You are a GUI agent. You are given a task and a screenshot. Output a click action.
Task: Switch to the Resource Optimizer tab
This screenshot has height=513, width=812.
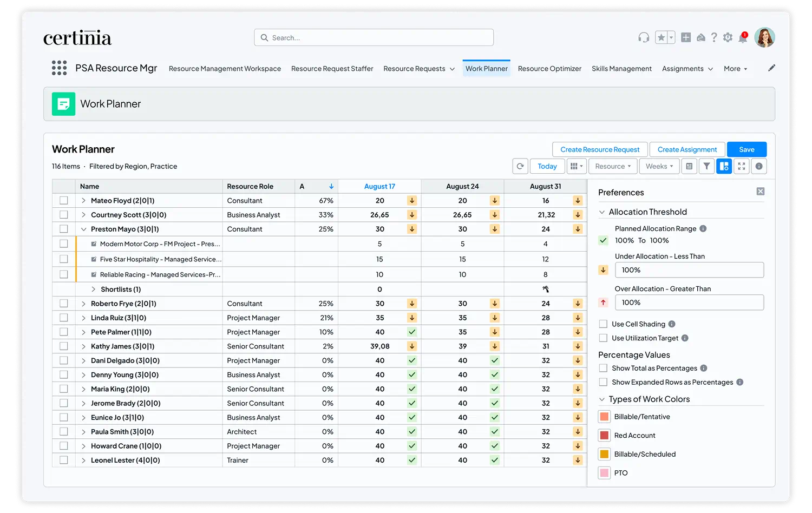(x=549, y=69)
